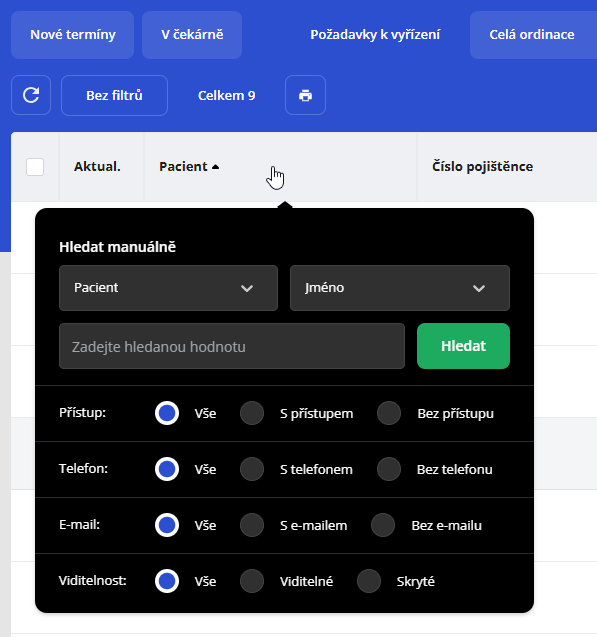Click the sort arrow next to Pacient

coord(216,167)
